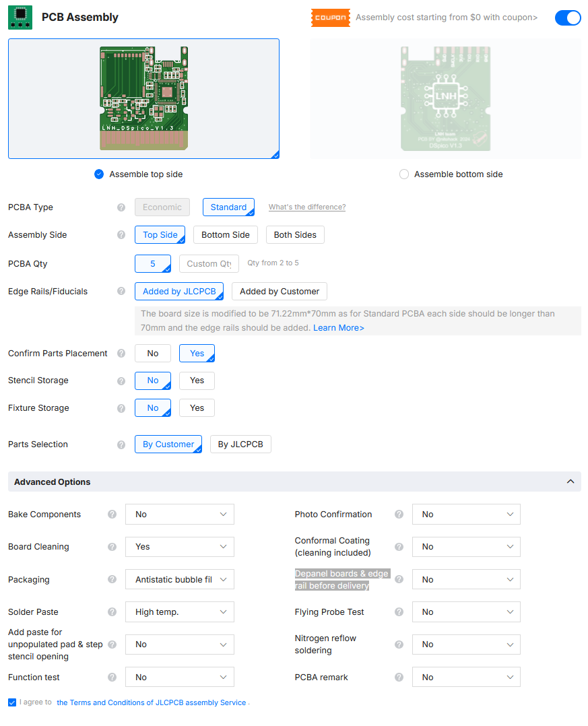Open the What's the difference link
The image size is (588, 726).
307,207
